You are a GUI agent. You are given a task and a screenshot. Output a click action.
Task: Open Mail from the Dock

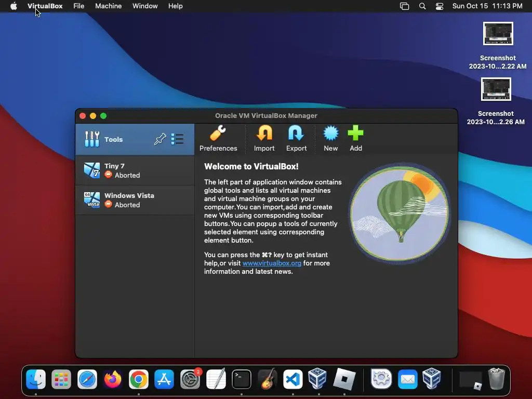407,379
